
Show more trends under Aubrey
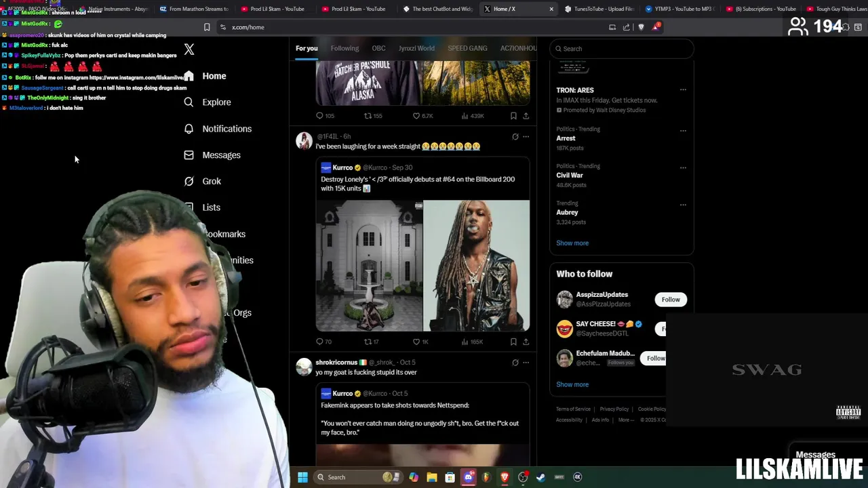pyautogui.click(x=572, y=243)
